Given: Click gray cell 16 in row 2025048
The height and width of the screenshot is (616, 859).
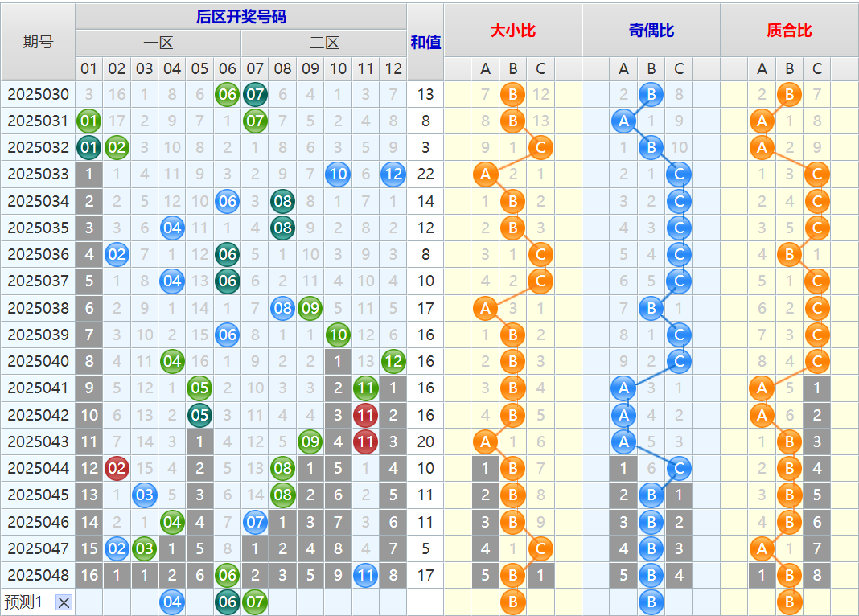Looking at the screenshot, I should tap(88, 575).
